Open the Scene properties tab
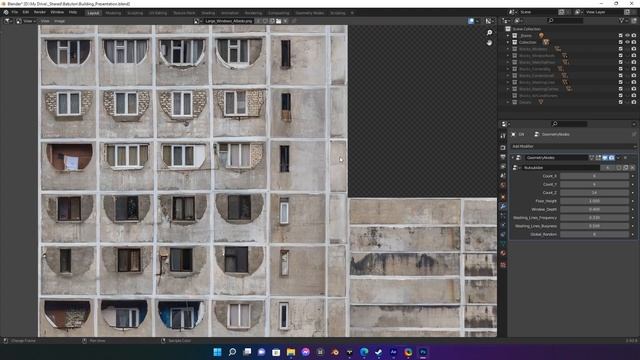640x360 pixels. coord(503,176)
